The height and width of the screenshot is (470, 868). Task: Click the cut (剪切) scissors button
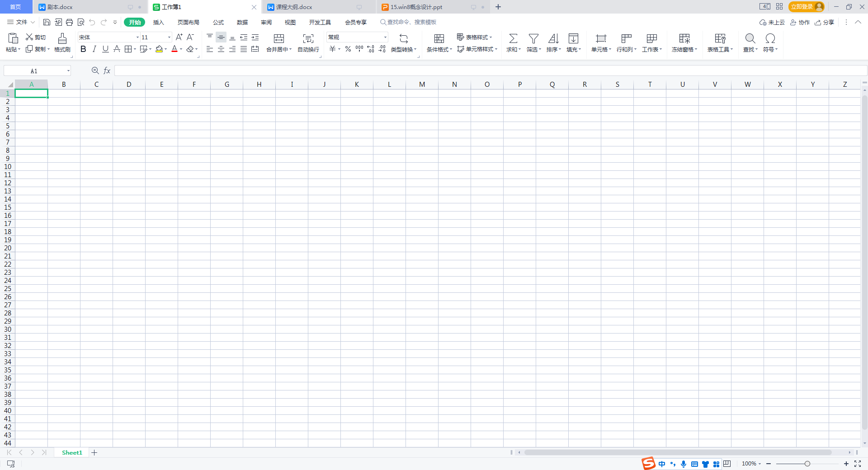tap(35, 37)
